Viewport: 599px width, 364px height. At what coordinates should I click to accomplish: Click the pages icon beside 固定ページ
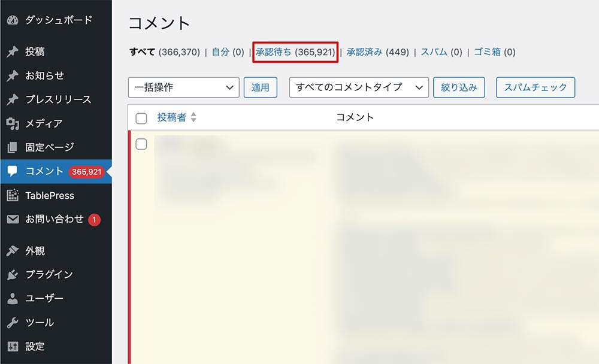coord(13,147)
